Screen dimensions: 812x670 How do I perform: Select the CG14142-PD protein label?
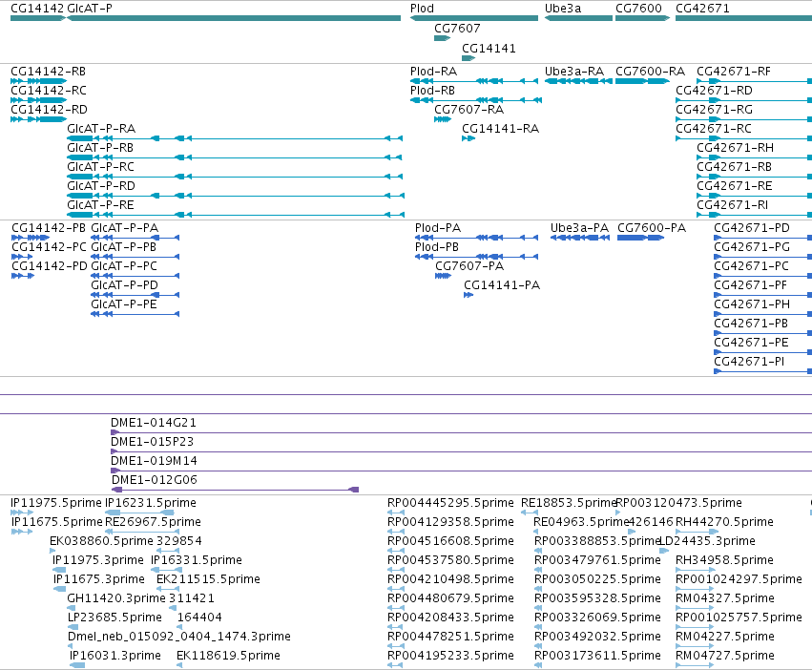point(50,266)
